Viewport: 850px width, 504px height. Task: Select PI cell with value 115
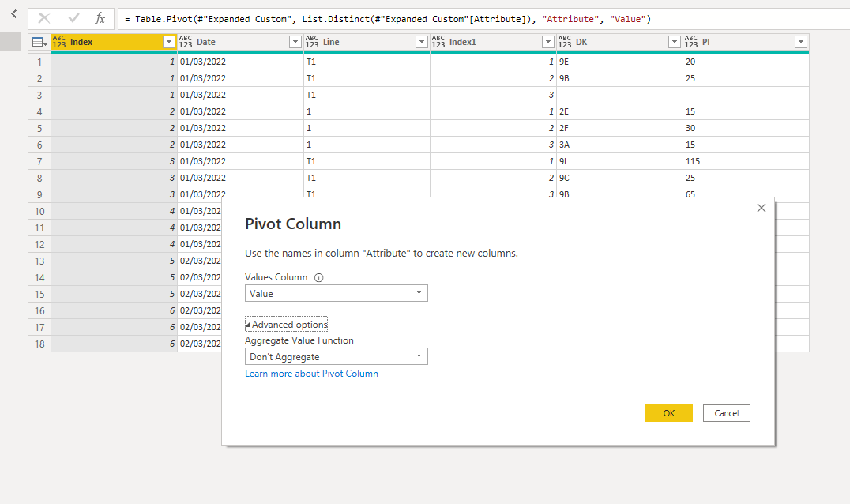click(746, 161)
